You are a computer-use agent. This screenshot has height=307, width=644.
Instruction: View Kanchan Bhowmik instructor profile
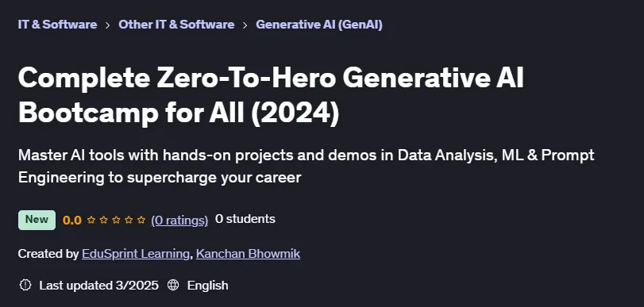tap(248, 254)
